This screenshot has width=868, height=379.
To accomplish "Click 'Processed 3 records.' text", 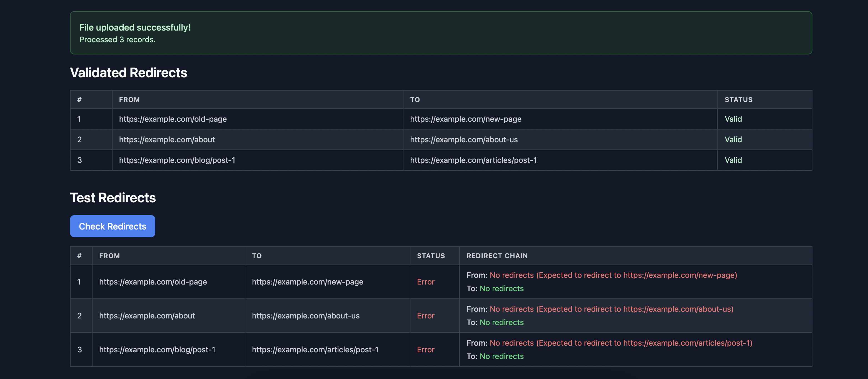I will click(117, 39).
